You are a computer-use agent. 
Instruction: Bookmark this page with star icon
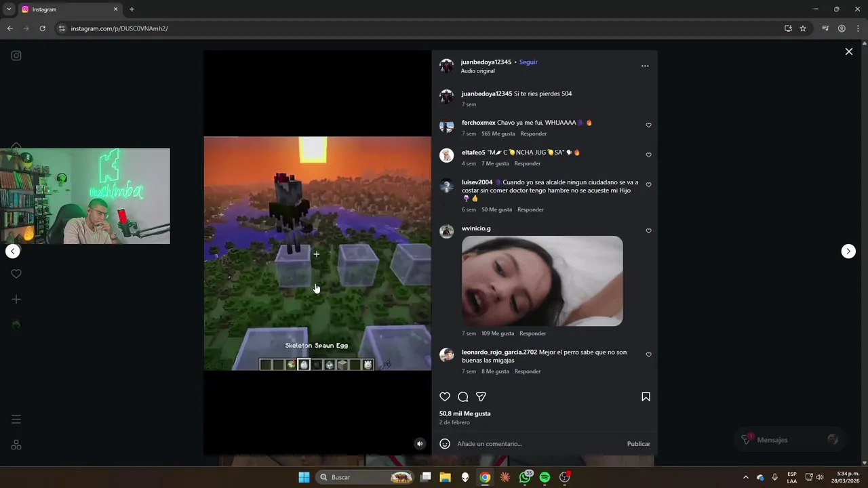point(803,28)
